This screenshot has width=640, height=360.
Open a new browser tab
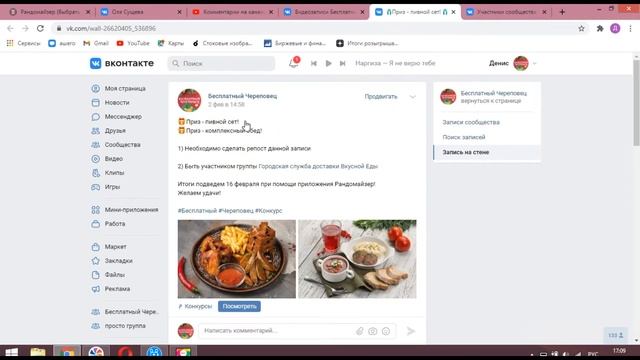pos(562,12)
